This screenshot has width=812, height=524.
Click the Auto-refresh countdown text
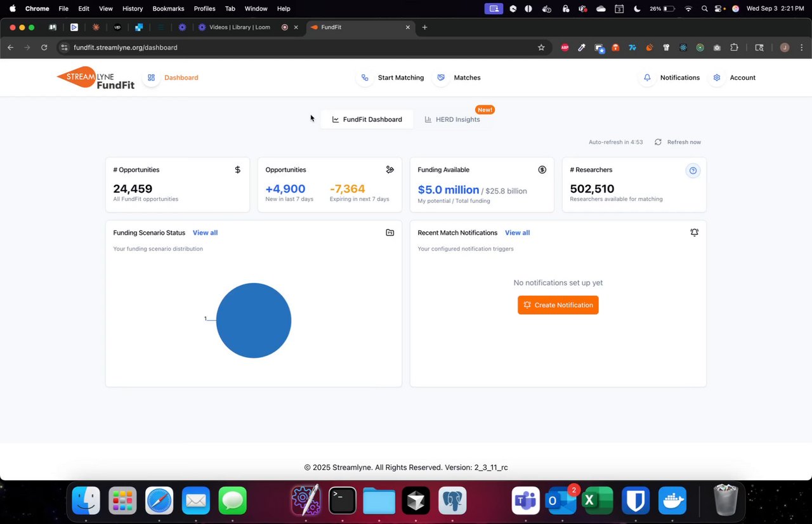click(x=615, y=142)
